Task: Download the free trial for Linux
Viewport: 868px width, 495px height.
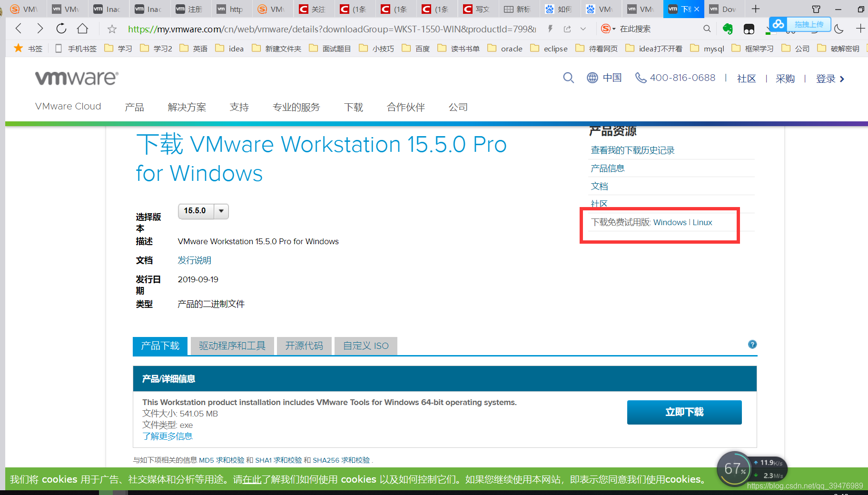Action: (702, 222)
